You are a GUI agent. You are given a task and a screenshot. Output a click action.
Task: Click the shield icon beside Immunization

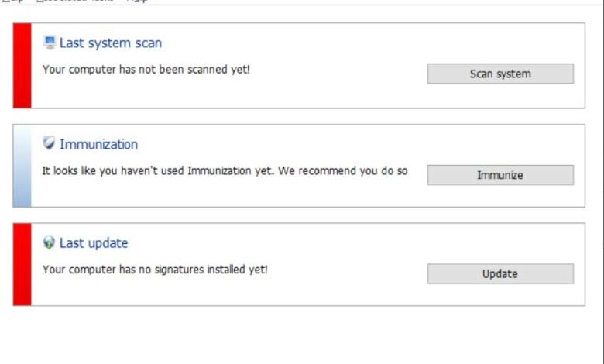coord(50,143)
